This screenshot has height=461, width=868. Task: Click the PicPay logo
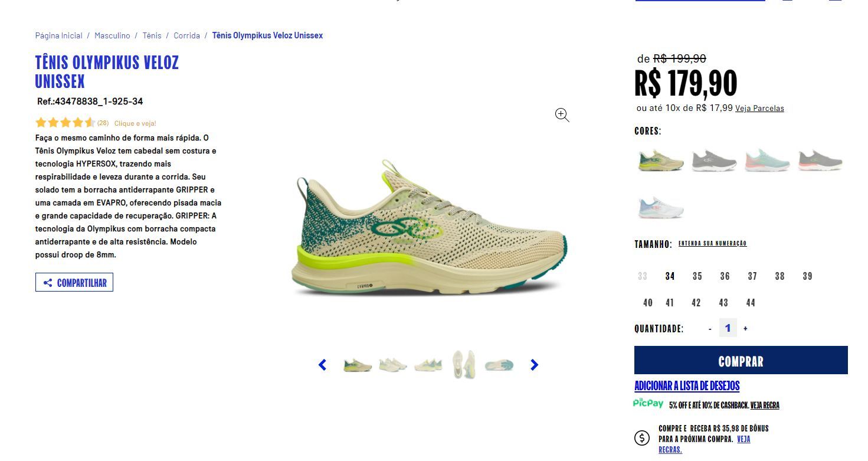pos(648,403)
